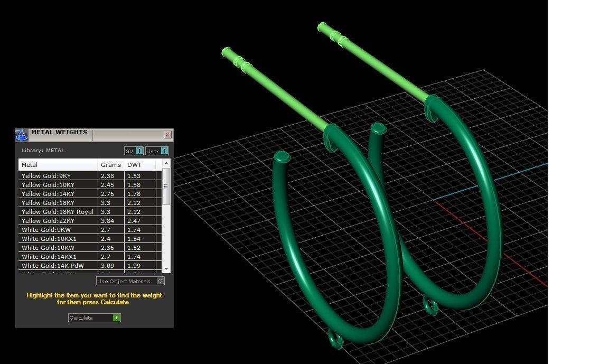
Task: Select the White Gold:14KX1 row
Action: coord(90,256)
